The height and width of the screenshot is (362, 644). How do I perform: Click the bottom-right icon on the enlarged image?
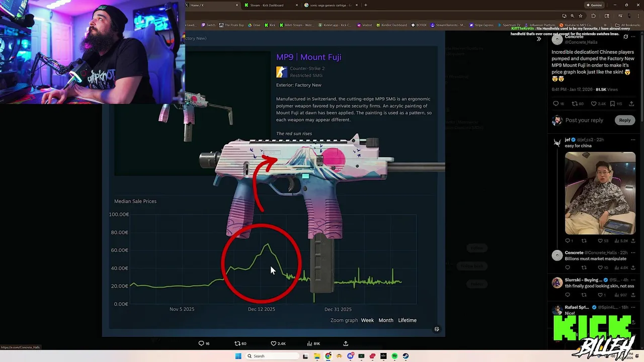tap(437, 329)
